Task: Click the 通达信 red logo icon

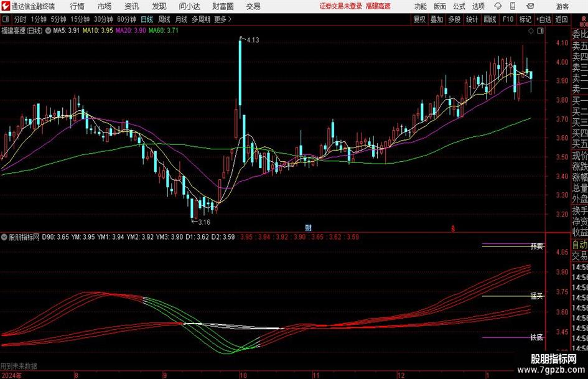Action: coord(6,6)
